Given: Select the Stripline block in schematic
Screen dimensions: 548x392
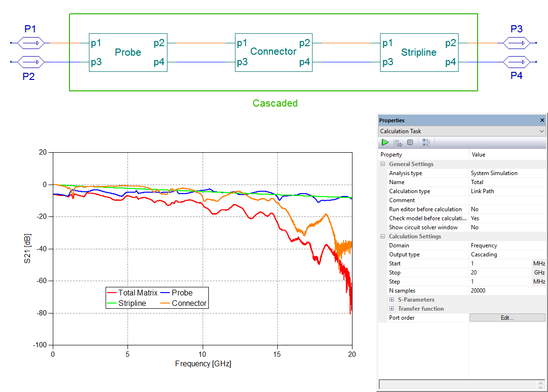Looking at the screenshot, I should [x=419, y=52].
